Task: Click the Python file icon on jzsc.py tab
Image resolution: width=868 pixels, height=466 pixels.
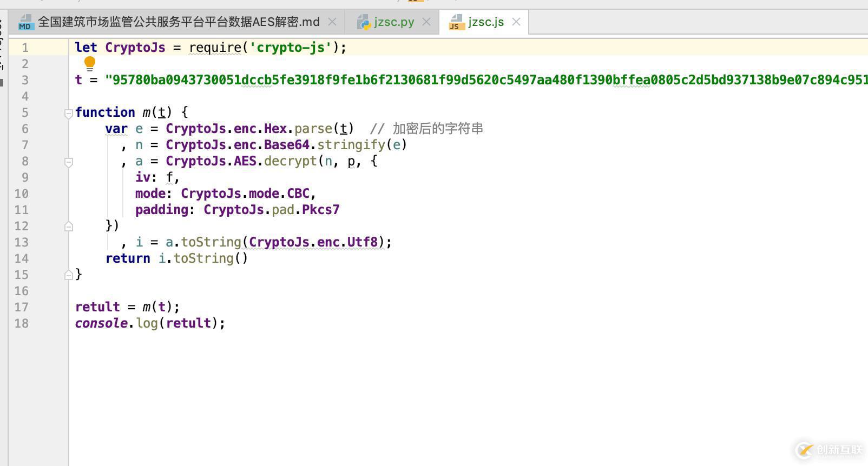Action: pos(364,22)
